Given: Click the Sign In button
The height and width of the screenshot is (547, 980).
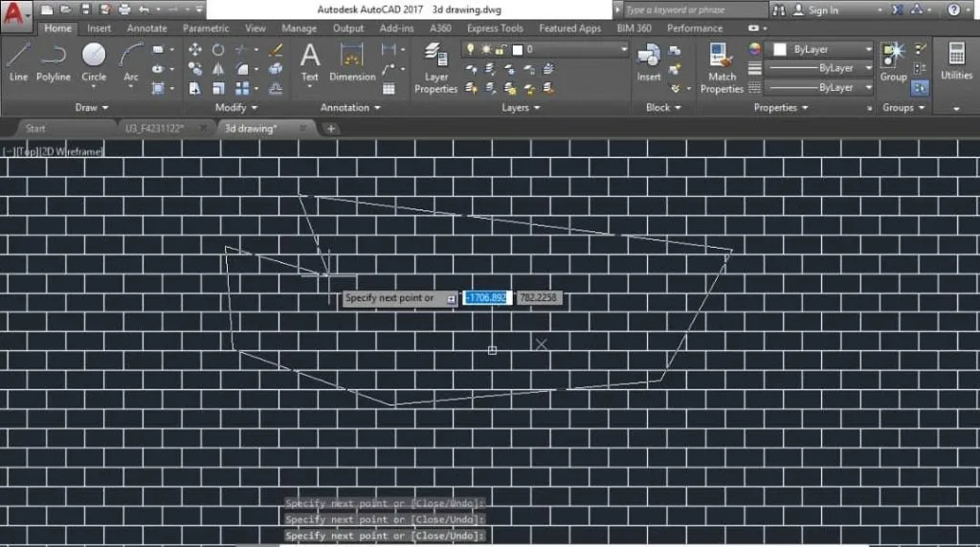Looking at the screenshot, I should 816,10.
